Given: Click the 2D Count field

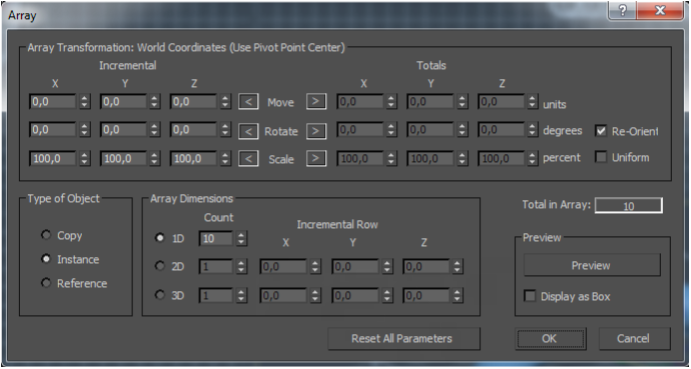Looking at the screenshot, I should [x=216, y=267].
